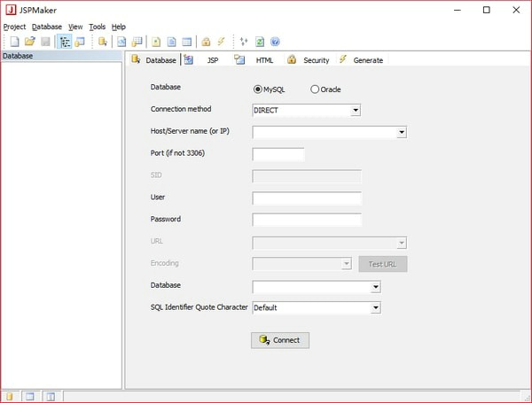Open the Database name dropdown list

tap(376, 287)
